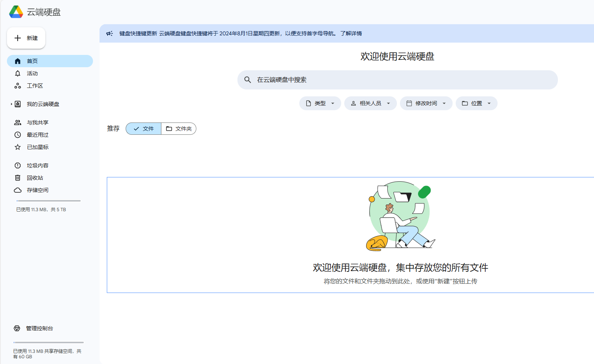Open the 类型 filter dropdown arrow
This screenshot has height=364, width=594.
333,103
